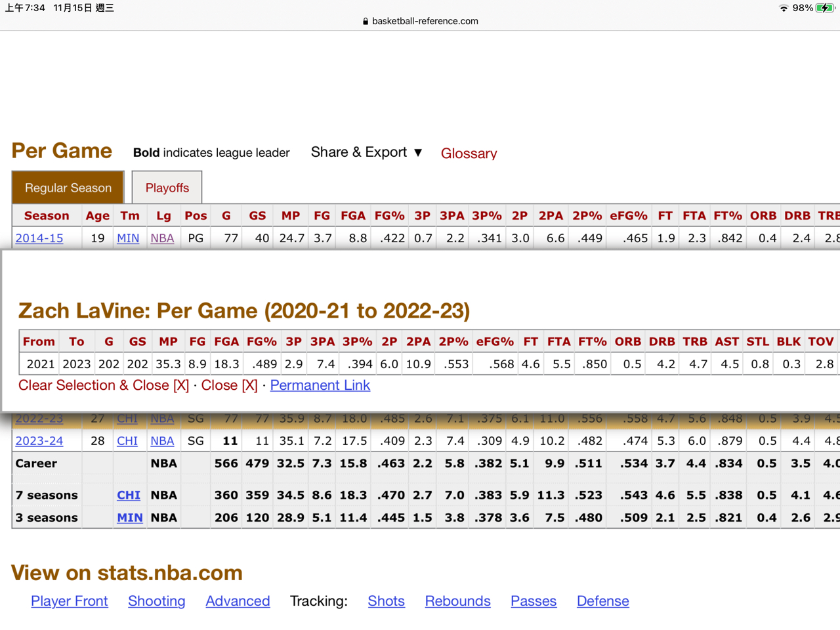Screen dimensions: 840x630
Task: Open the Passes tracking link
Action: (x=534, y=601)
